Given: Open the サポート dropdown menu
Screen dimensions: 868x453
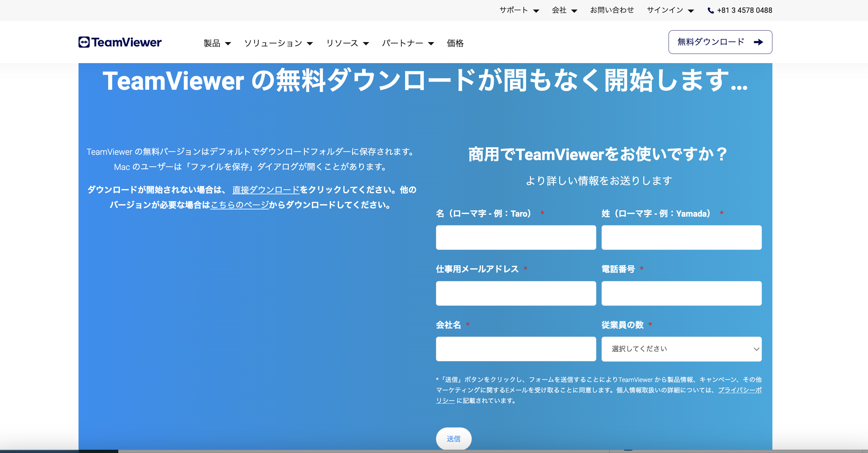Looking at the screenshot, I should 519,11.
